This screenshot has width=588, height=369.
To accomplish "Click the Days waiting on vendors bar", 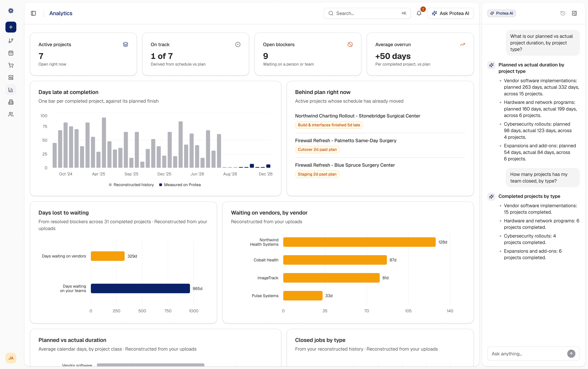I will [x=108, y=256].
